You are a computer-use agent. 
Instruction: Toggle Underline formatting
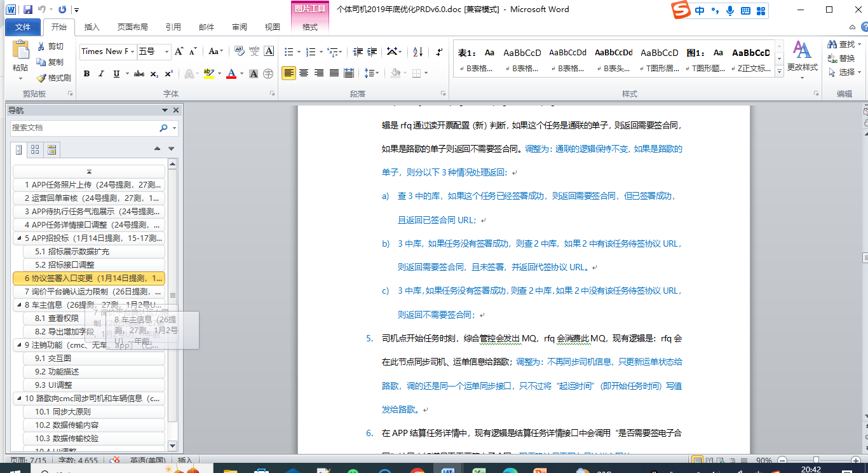(x=116, y=74)
